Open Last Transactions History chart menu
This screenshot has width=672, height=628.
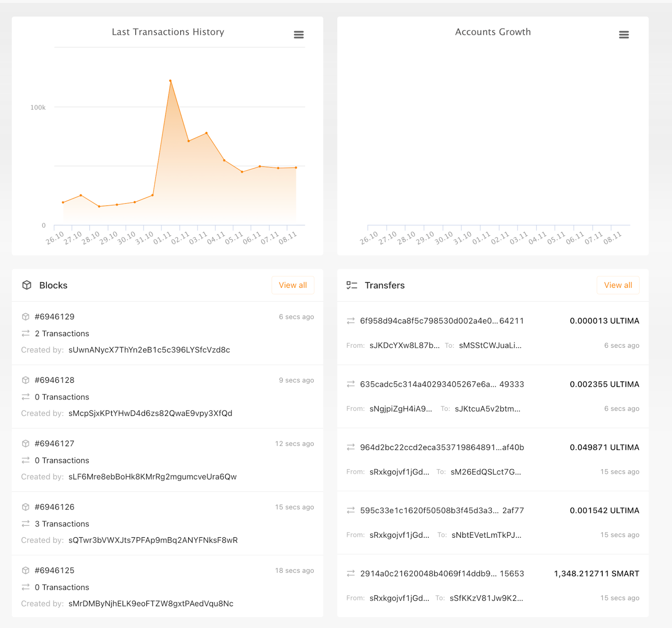[x=299, y=34]
